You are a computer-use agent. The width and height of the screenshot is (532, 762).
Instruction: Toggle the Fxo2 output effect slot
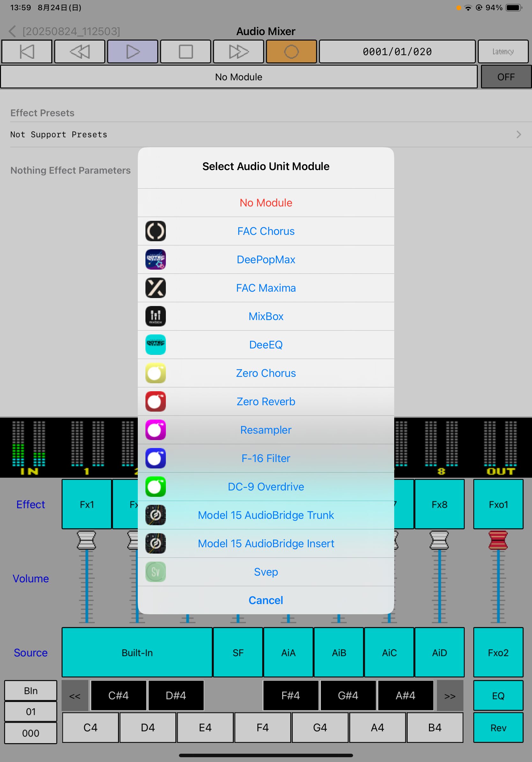click(x=498, y=653)
